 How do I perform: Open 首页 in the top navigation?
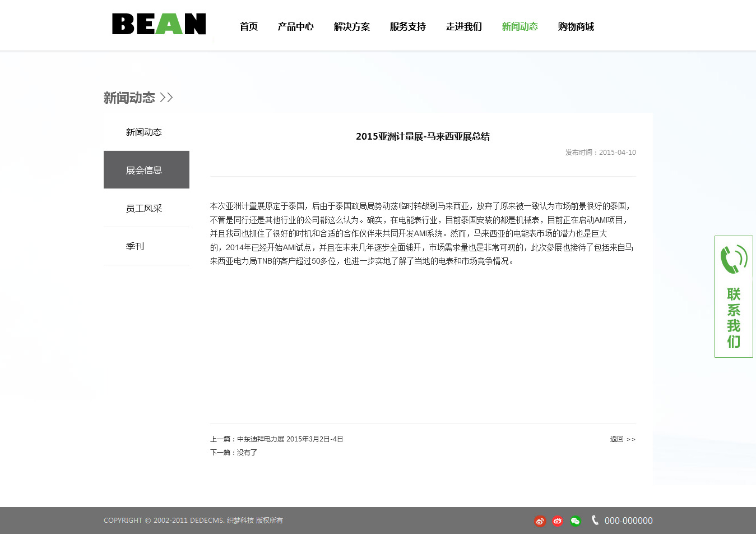(249, 26)
